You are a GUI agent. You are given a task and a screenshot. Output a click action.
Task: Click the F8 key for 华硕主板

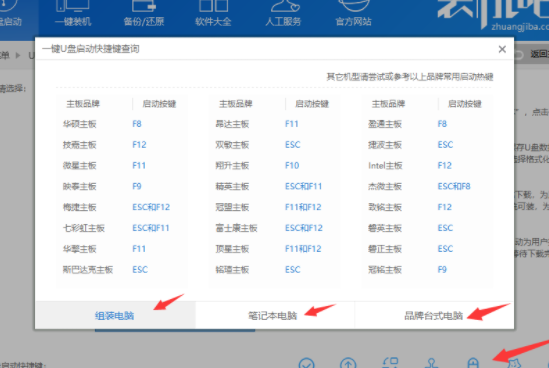(x=137, y=124)
